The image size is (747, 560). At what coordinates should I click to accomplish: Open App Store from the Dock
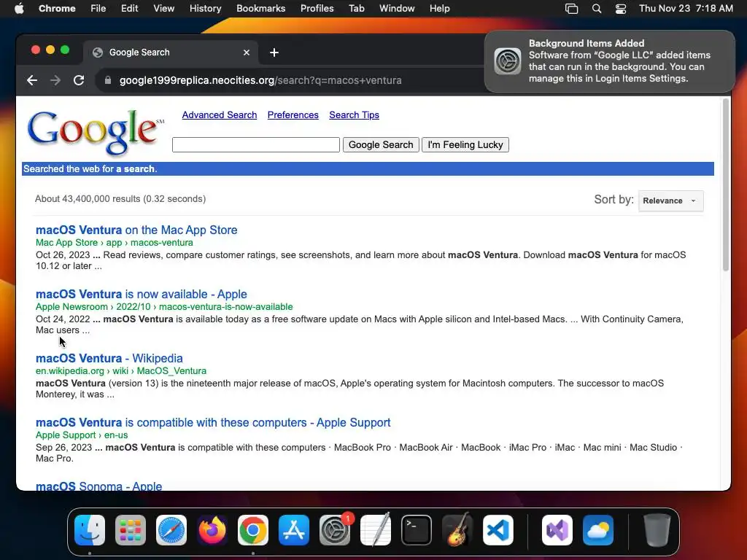pyautogui.click(x=294, y=530)
